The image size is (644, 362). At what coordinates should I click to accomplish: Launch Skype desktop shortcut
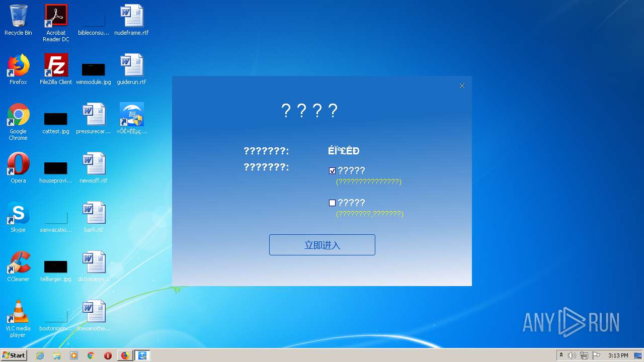[x=18, y=217]
